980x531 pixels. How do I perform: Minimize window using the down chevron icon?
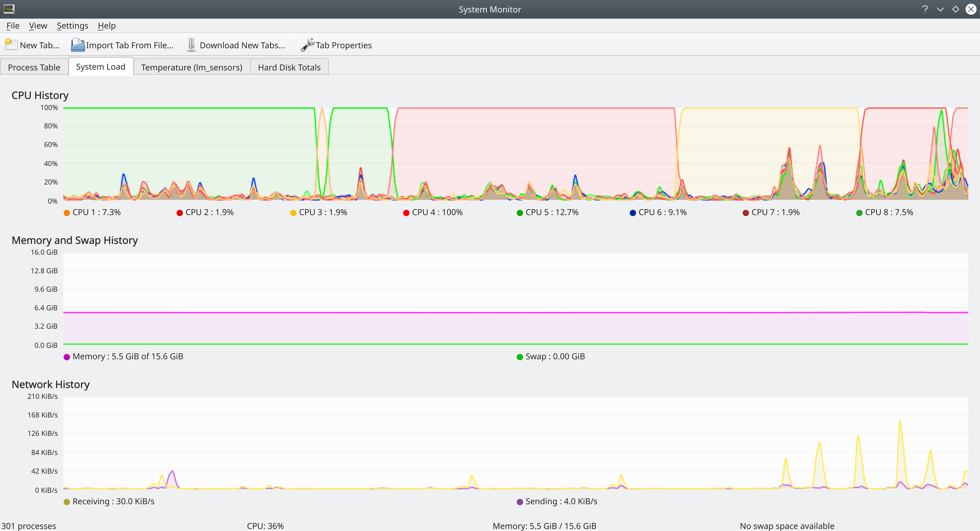(940, 9)
